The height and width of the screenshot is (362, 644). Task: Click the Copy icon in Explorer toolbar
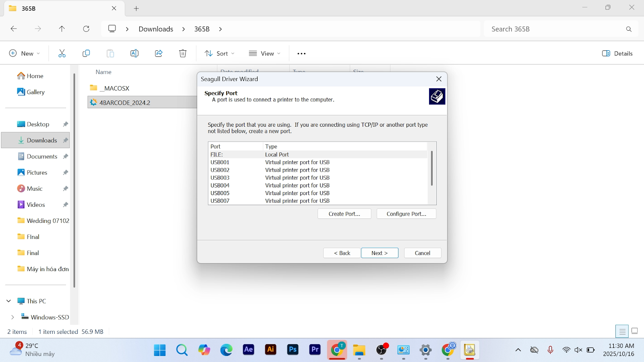click(86, 53)
